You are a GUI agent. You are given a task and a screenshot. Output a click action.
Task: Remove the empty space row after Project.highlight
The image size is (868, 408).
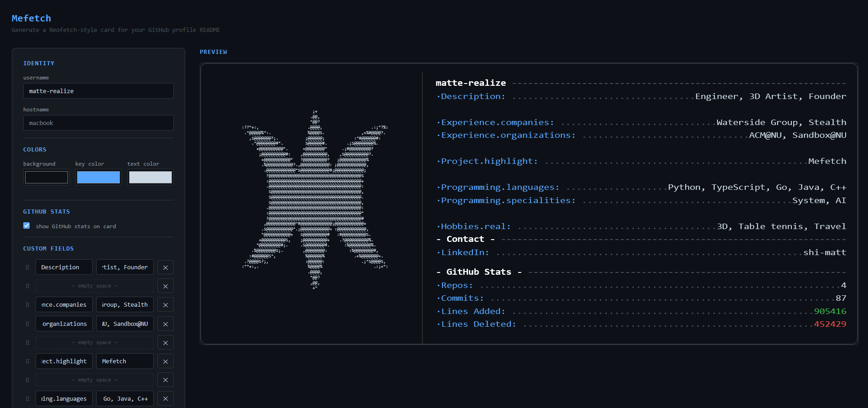click(166, 380)
